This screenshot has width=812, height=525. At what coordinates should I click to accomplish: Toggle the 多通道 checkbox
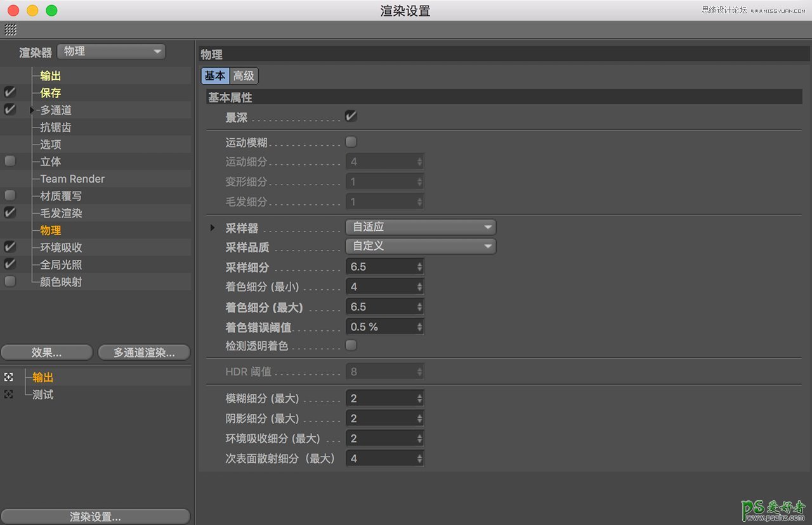[10, 110]
